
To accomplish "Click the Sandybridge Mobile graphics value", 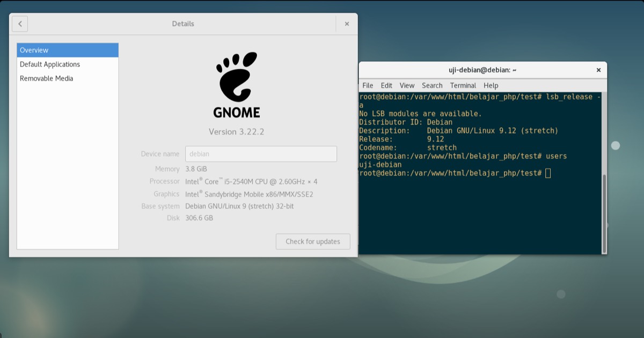I will 249,194.
